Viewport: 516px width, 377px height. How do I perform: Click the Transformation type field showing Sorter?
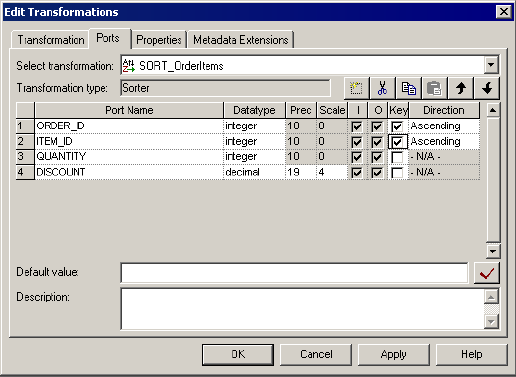[x=225, y=88]
